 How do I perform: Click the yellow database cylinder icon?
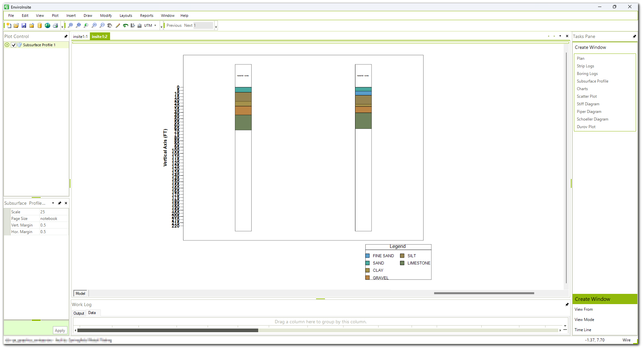(x=40, y=25)
